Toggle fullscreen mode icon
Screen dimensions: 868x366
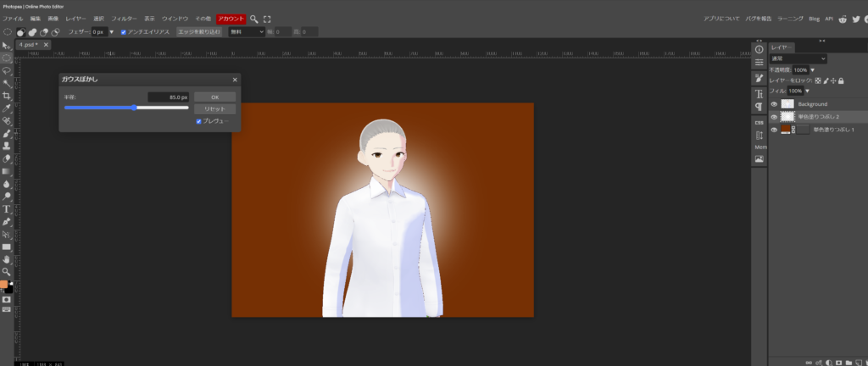(268, 18)
